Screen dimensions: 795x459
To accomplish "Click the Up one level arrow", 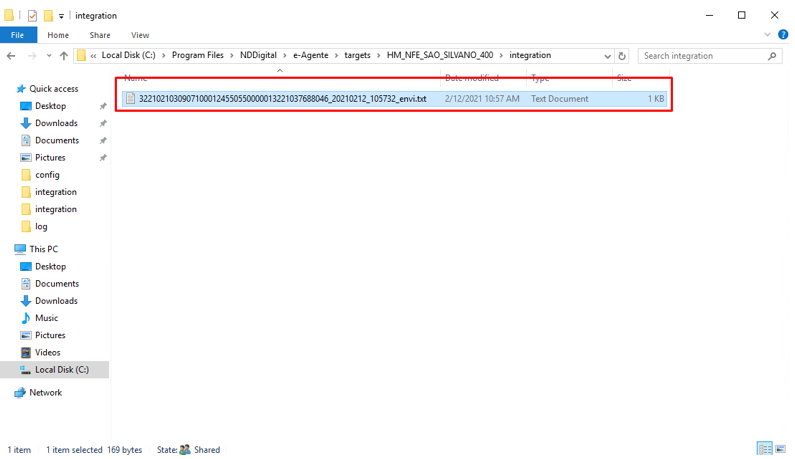I will tap(64, 56).
